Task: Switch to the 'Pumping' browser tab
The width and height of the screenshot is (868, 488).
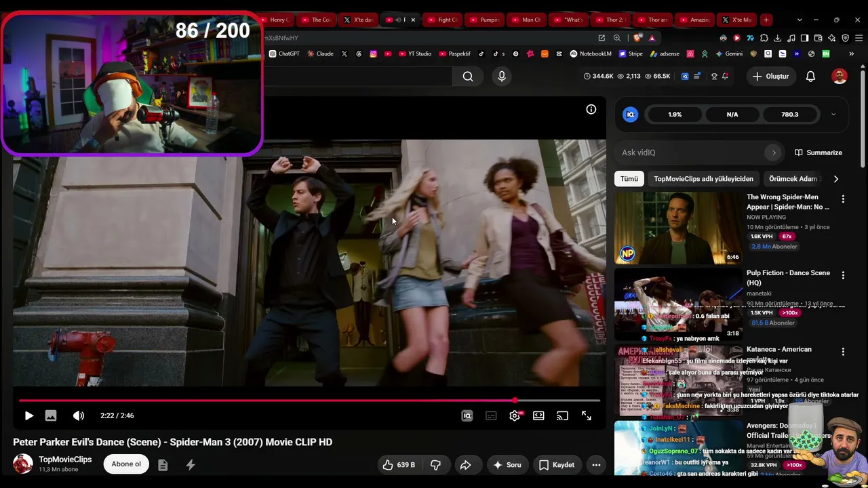Action: click(484, 20)
